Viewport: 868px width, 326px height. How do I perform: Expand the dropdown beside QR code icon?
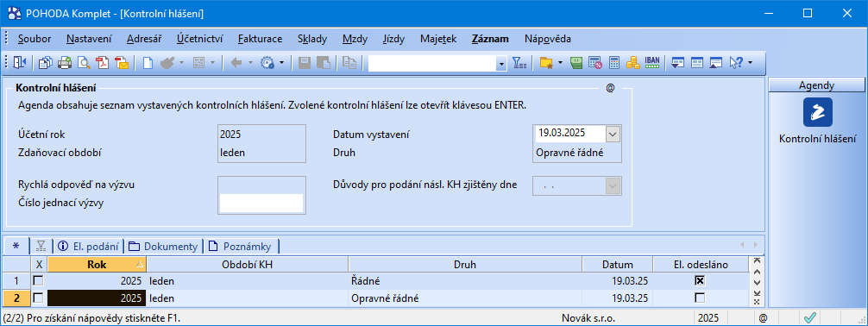point(212,63)
